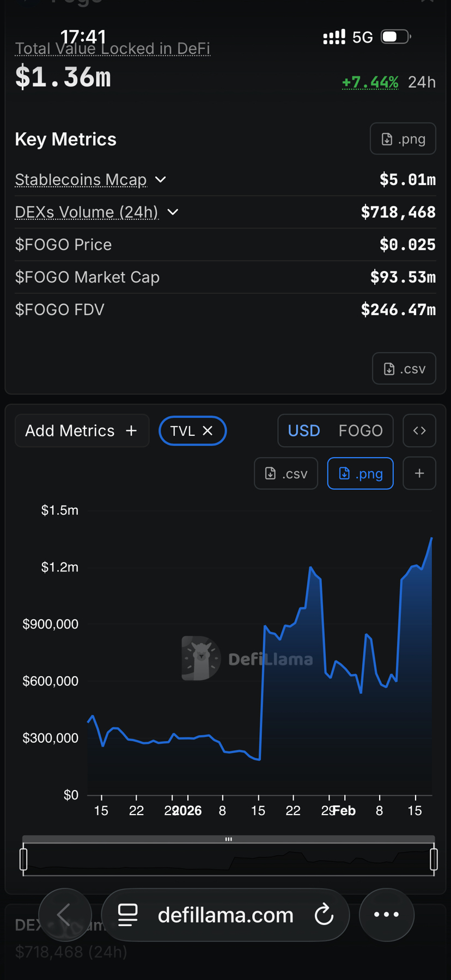The image size is (451, 980).
Task: Download Key Metrics as .png
Action: tap(403, 139)
